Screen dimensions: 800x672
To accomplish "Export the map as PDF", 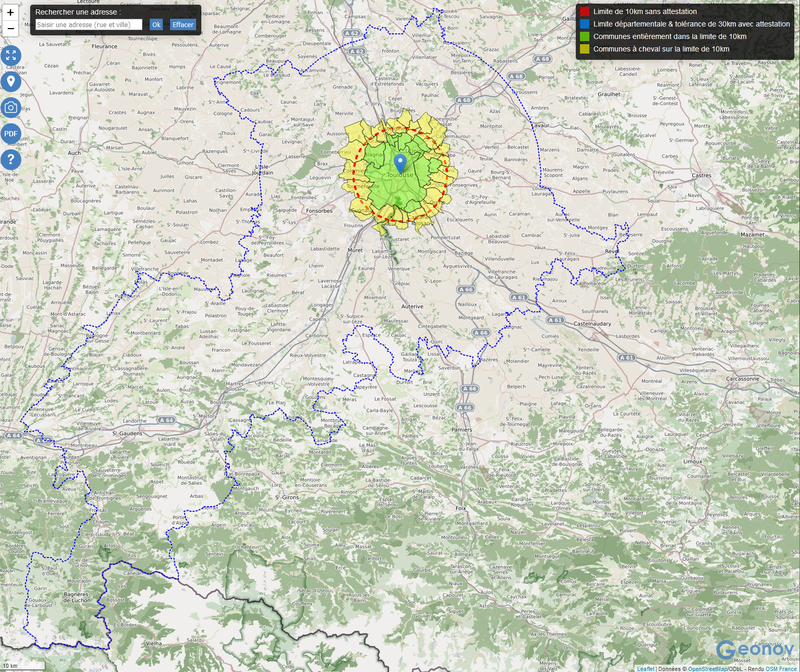I will (11, 134).
